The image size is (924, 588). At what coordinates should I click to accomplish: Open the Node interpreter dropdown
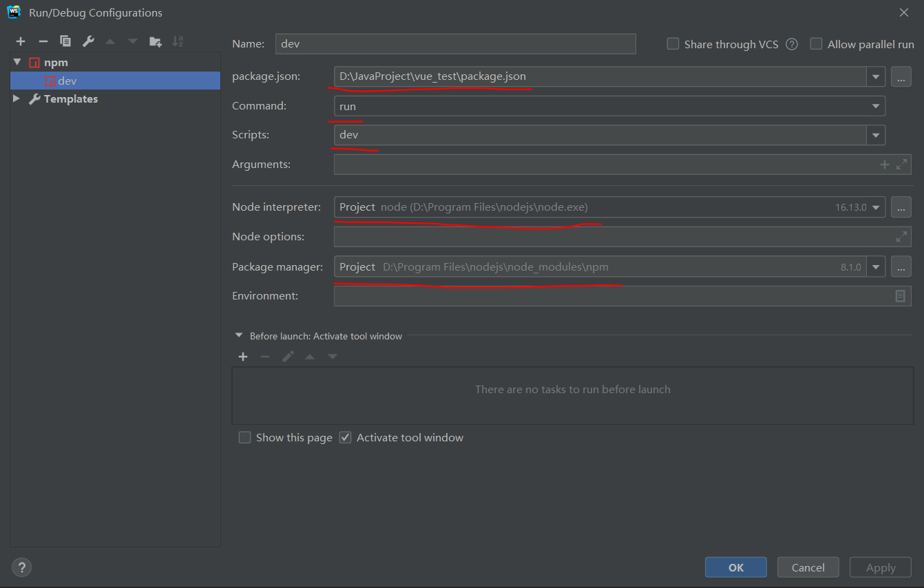876,207
